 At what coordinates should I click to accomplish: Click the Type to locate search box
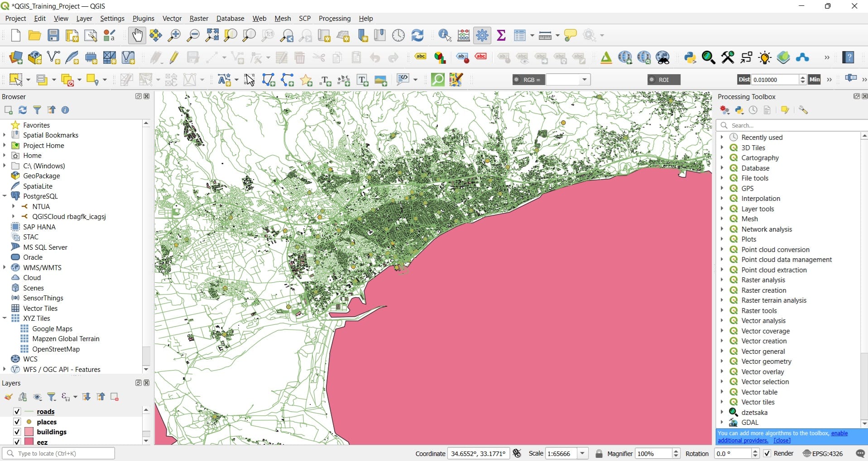(x=58, y=453)
